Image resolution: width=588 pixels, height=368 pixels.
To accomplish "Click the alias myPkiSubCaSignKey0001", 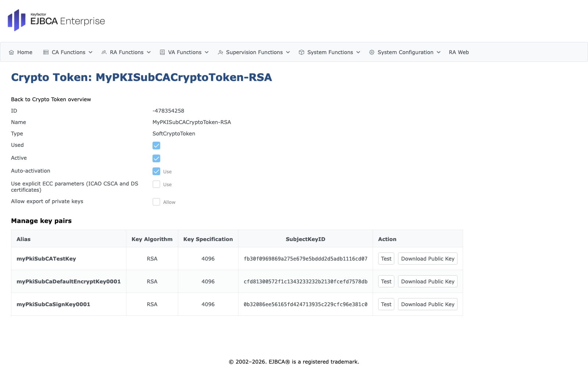I will [53, 304].
